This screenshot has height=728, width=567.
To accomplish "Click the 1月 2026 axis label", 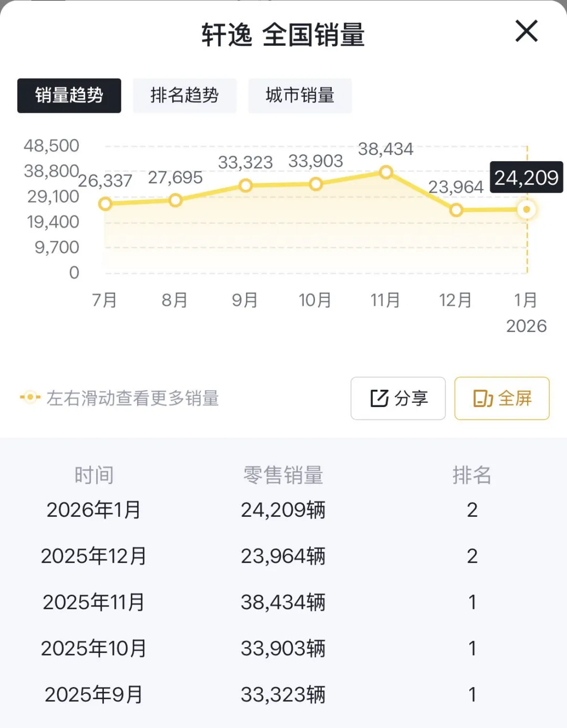I will (526, 313).
